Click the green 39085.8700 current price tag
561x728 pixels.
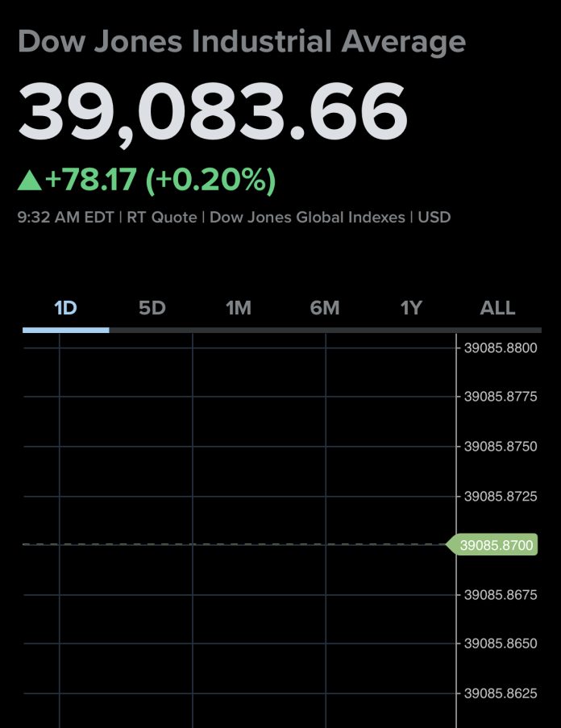pos(492,545)
